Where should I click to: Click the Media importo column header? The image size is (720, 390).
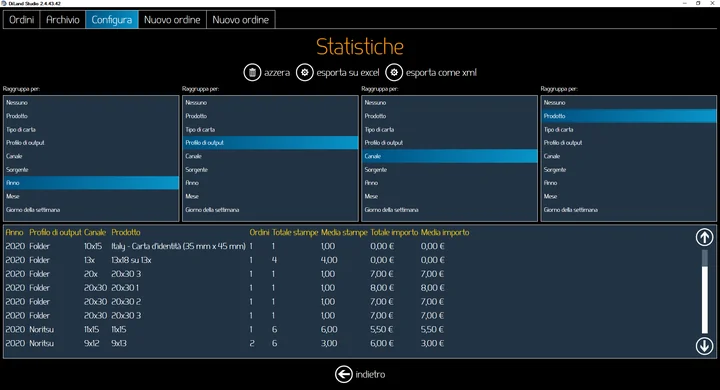coord(445,232)
